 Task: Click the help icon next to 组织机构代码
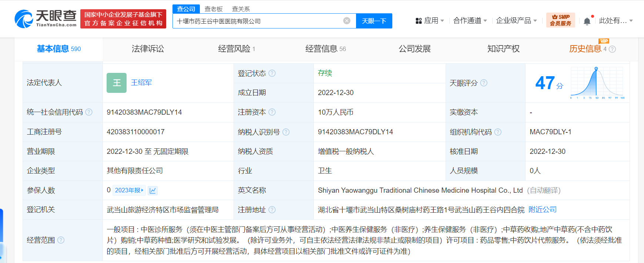(498, 132)
